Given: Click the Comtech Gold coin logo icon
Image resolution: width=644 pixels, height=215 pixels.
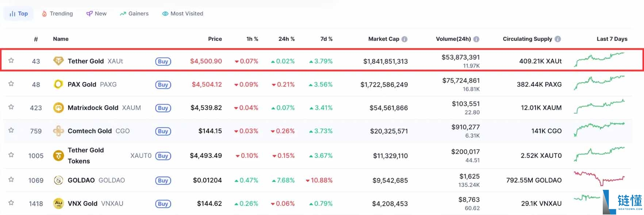Looking at the screenshot, I should 58,131.
